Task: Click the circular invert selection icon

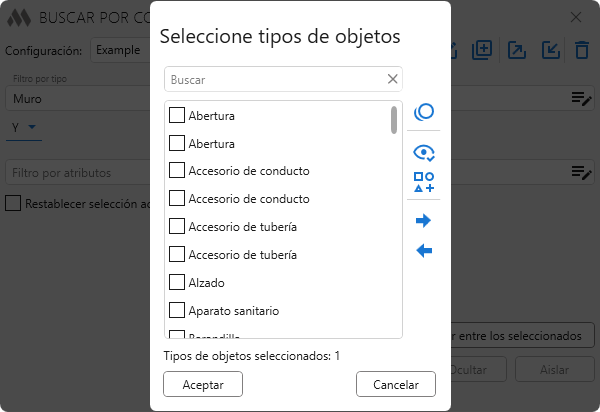Action: [x=424, y=112]
